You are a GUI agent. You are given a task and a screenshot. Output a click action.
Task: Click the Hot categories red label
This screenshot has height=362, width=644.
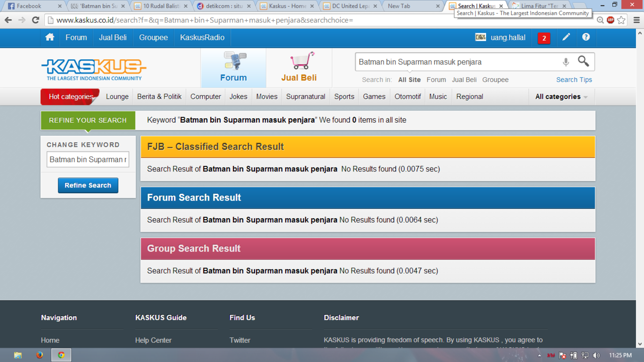click(x=70, y=97)
